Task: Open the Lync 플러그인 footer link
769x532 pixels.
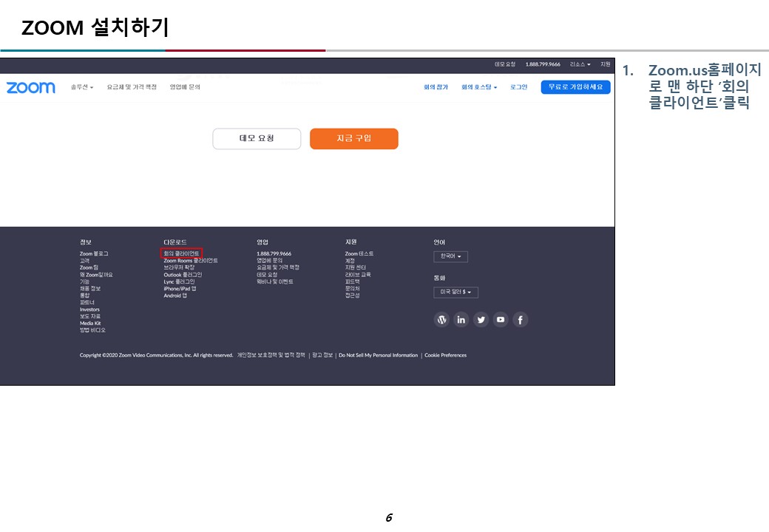Action: click(179, 282)
